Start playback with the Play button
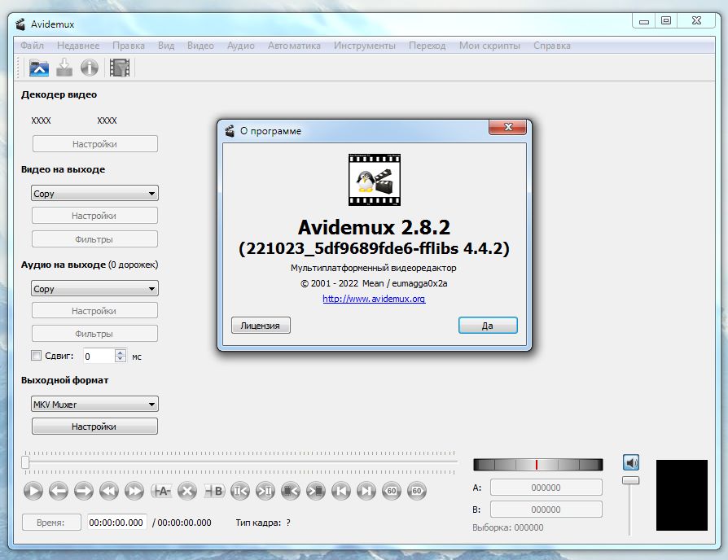 pos(33,491)
